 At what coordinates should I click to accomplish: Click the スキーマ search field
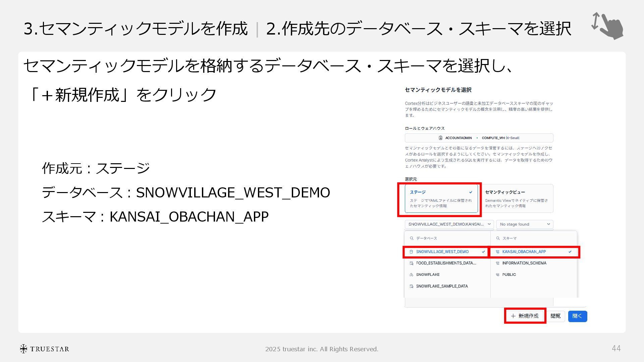point(534,238)
